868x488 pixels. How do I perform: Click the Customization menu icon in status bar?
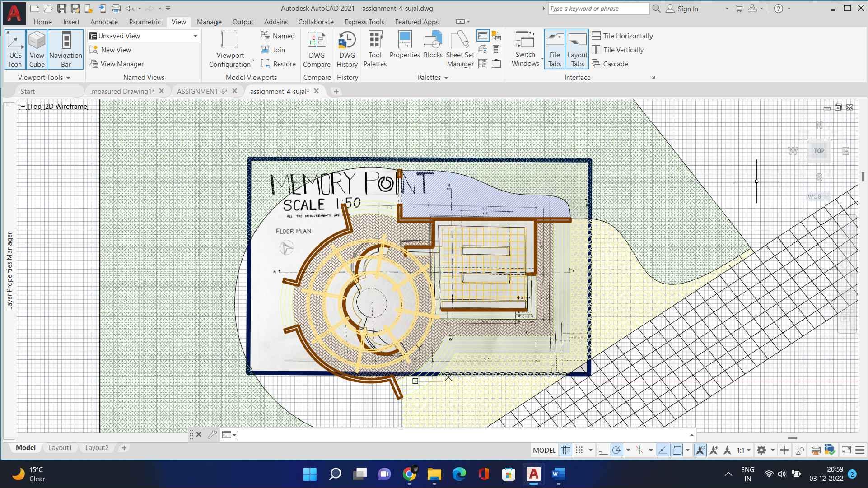pyautogui.click(x=860, y=450)
